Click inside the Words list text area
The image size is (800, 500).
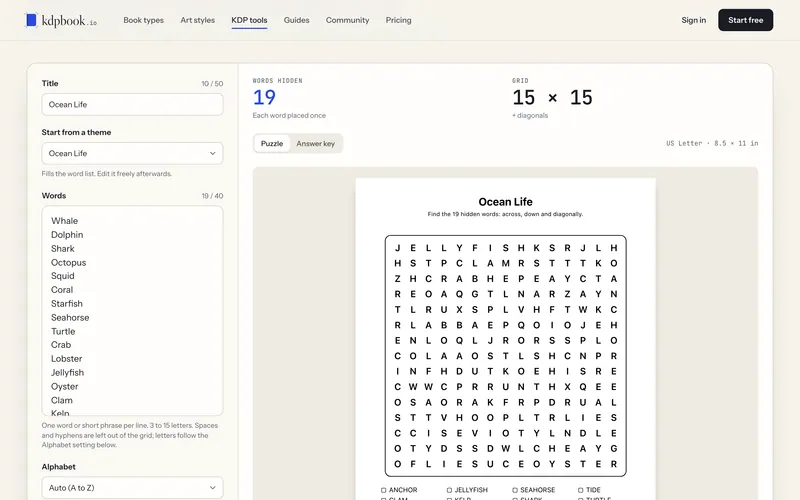132,310
